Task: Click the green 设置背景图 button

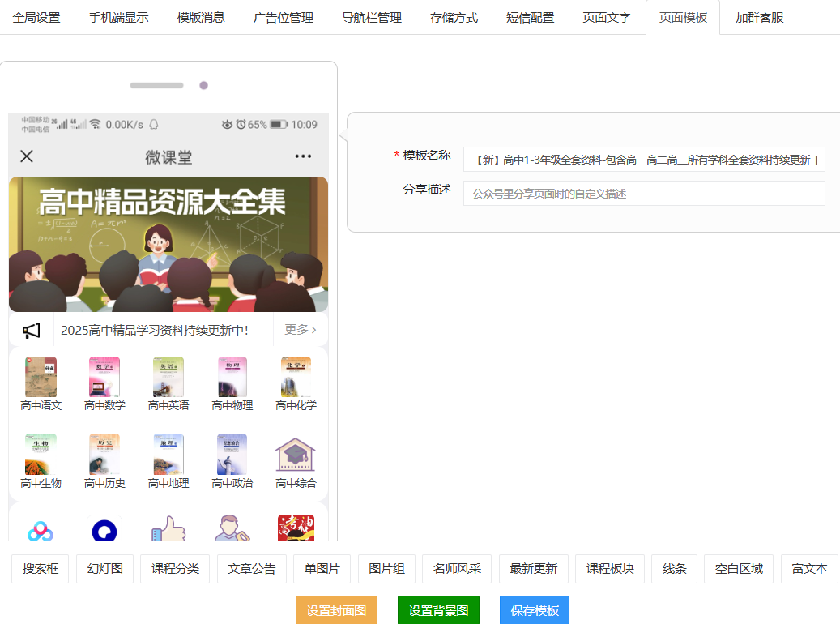Action: point(438,610)
